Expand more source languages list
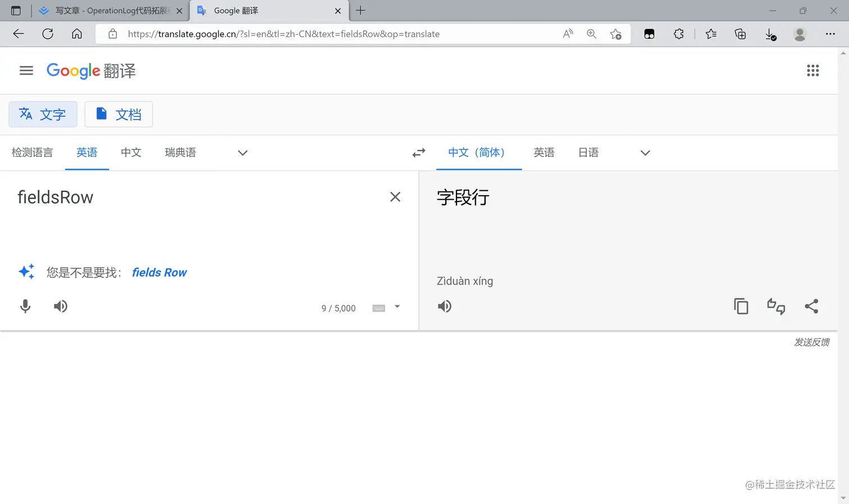Image resolution: width=849 pixels, height=504 pixels. pos(243,153)
